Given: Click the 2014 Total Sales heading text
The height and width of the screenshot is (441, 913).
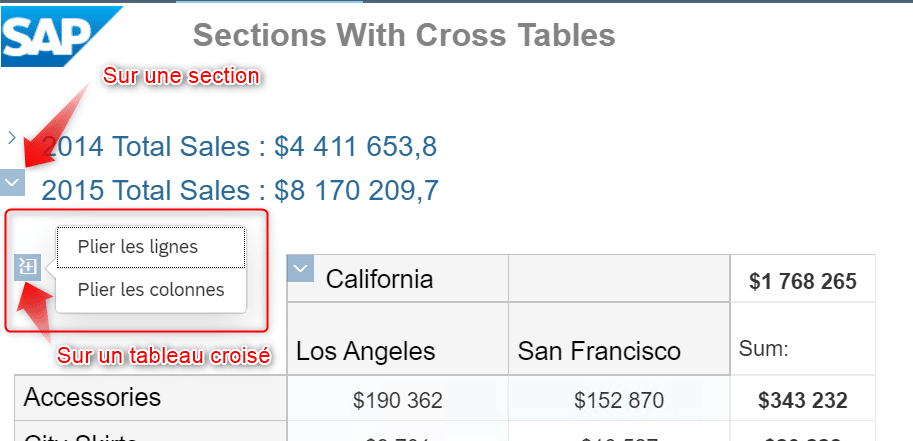Looking at the screenshot, I should coord(239,147).
